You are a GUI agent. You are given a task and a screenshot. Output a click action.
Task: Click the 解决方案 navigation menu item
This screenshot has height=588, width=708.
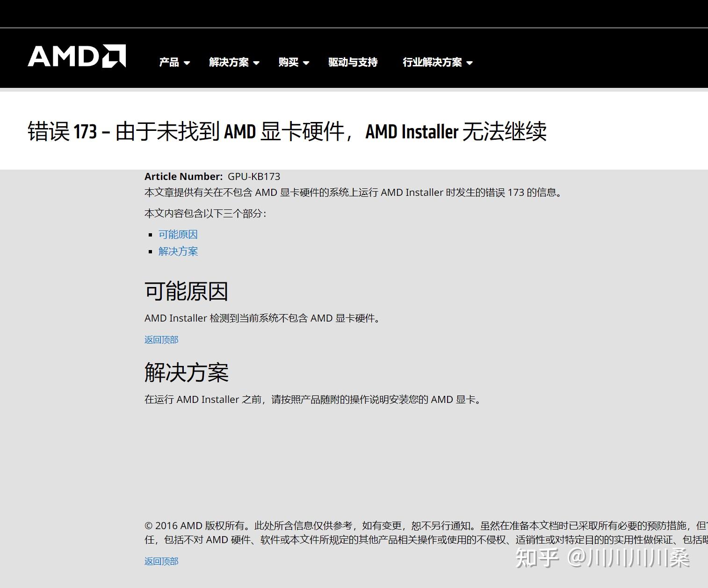(230, 62)
